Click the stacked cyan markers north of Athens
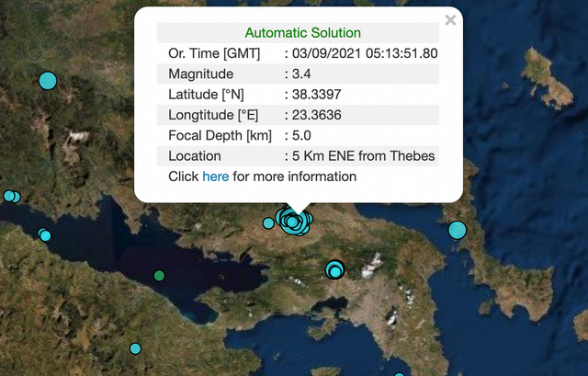 click(x=334, y=269)
